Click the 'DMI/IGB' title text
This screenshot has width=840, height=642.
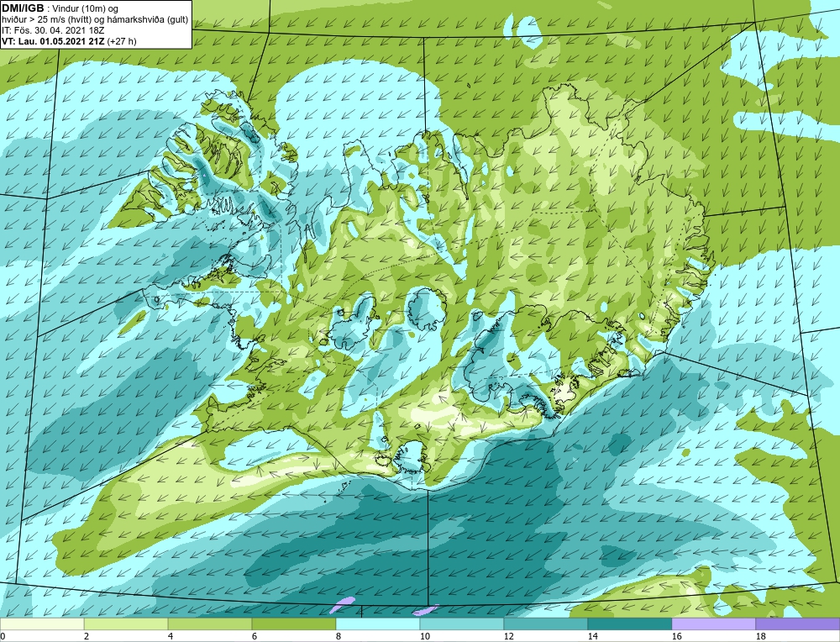23,8
